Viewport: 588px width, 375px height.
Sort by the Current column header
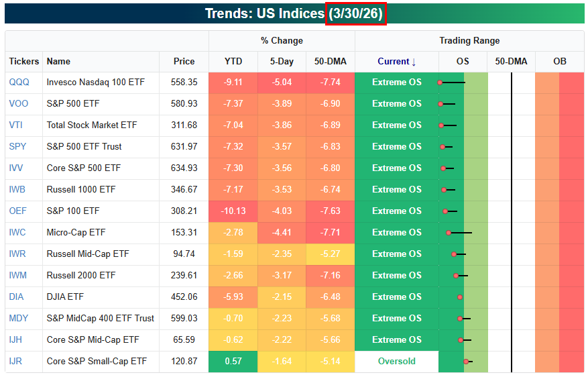tap(396, 62)
